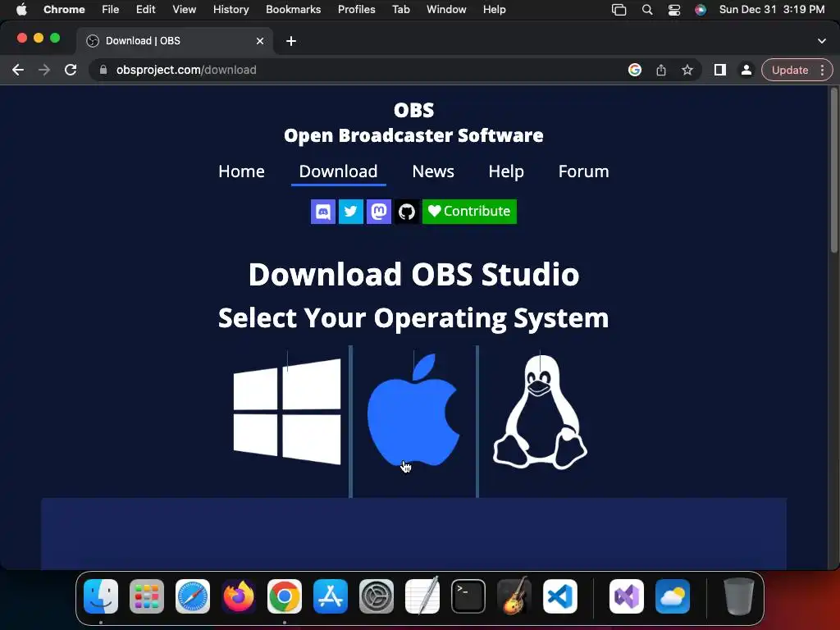Open the App Store from the Dock
The height and width of the screenshot is (630, 840).
click(331, 596)
